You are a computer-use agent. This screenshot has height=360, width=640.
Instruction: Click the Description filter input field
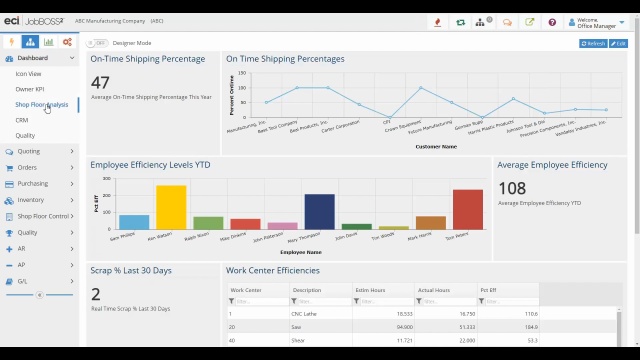324,301
